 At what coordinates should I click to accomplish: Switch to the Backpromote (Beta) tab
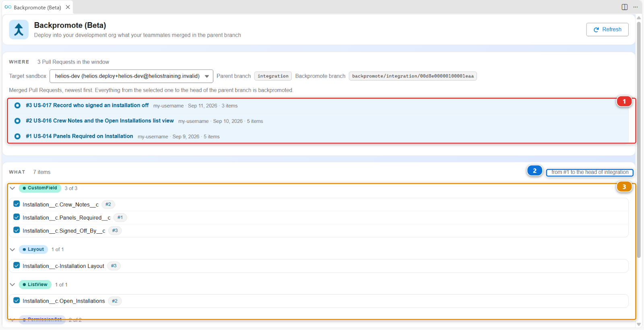[x=37, y=7]
